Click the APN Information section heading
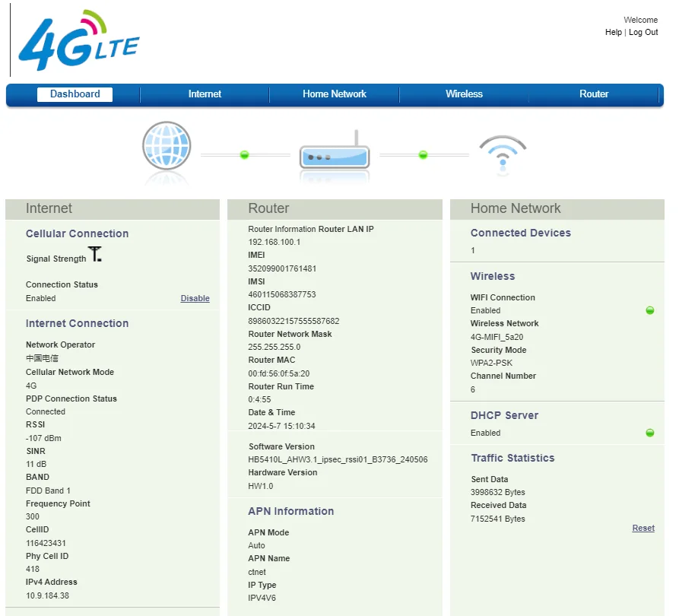The height and width of the screenshot is (616, 679). (x=290, y=511)
